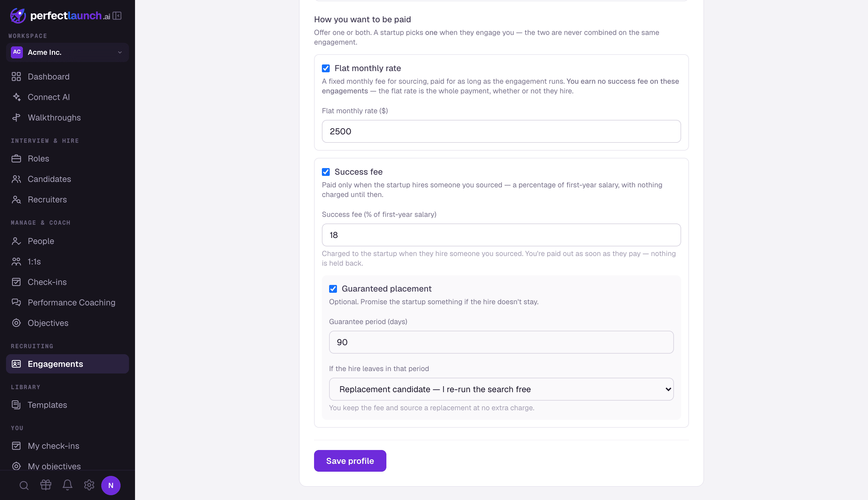Open Engagements page
This screenshot has width=868, height=500.
67,364
